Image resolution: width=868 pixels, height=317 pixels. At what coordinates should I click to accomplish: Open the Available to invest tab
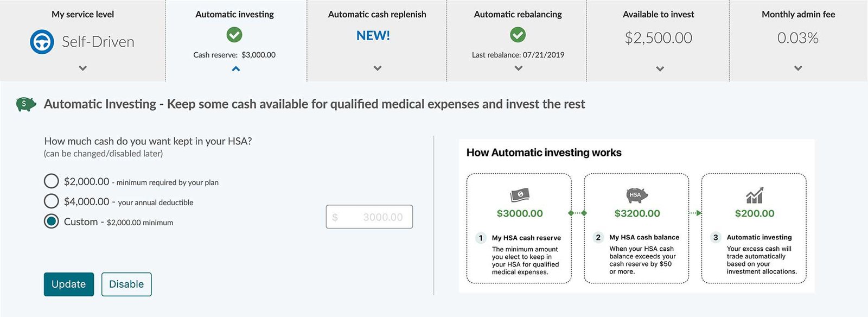[658, 38]
